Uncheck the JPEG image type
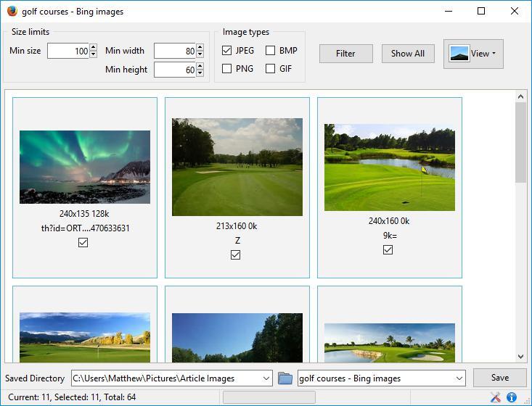Image resolution: width=532 pixels, height=406 pixels. point(226,51)
